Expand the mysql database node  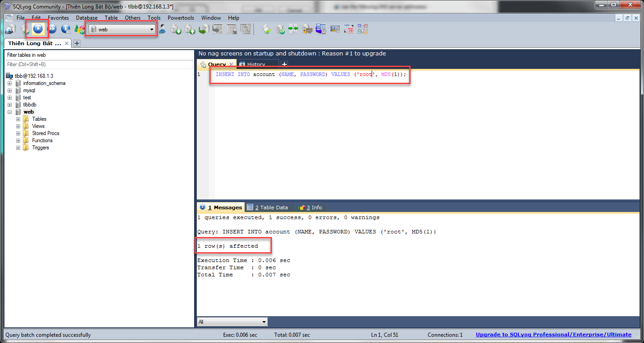[x=9, y=90]
